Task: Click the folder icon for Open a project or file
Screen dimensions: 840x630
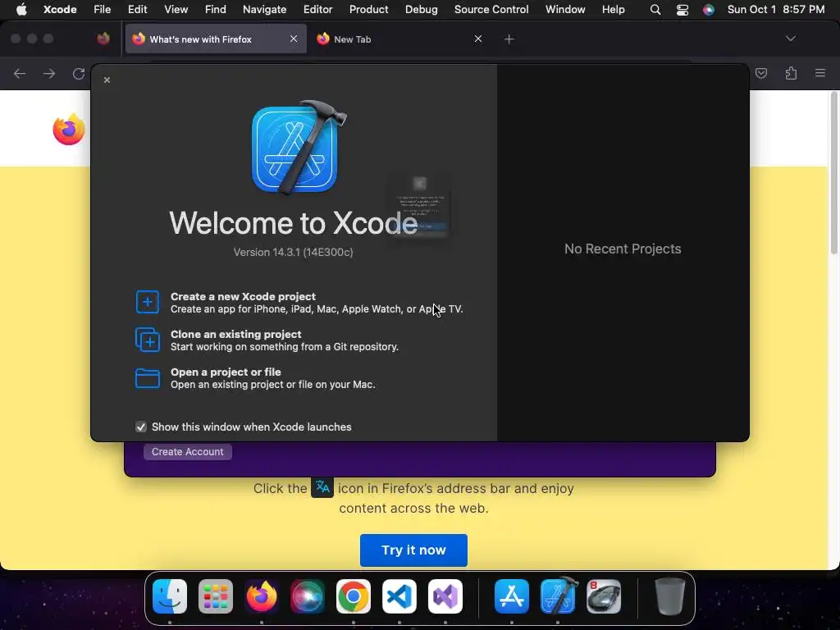Action: point(148,377)
